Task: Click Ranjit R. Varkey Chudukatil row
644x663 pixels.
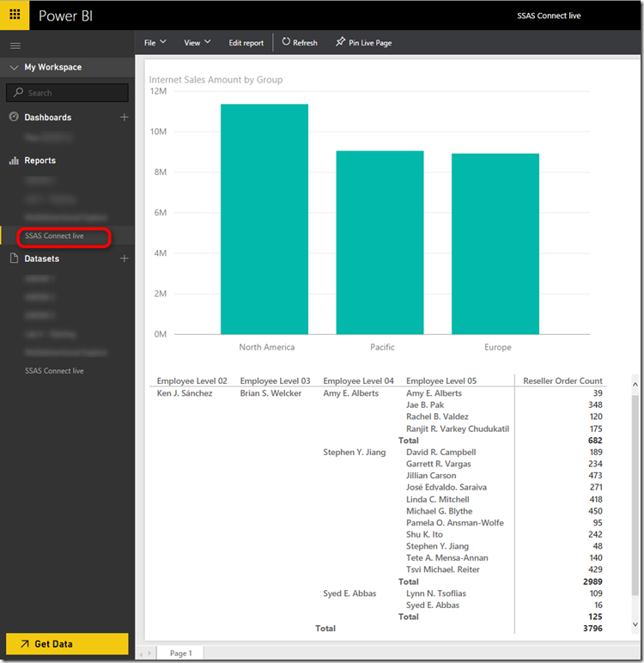Action: [458, 429]
